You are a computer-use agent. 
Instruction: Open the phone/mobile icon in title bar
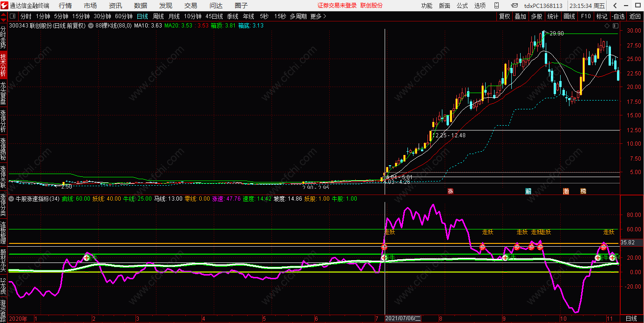tap(497, 6)
